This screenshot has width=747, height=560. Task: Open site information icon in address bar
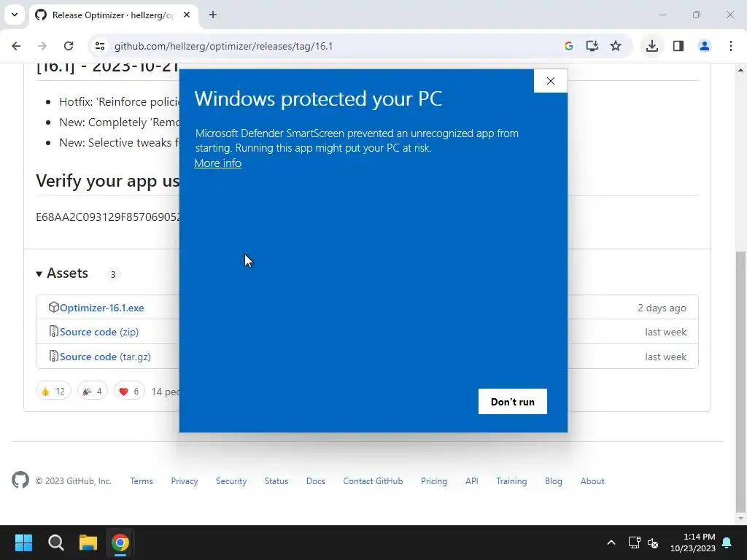point(100,46)
